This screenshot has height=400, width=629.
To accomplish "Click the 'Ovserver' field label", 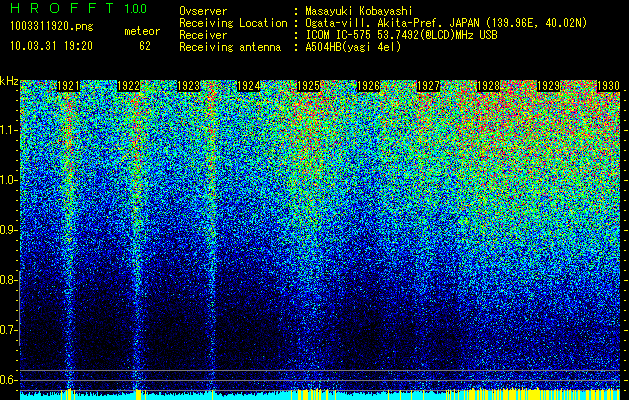I will click(203, 11).
